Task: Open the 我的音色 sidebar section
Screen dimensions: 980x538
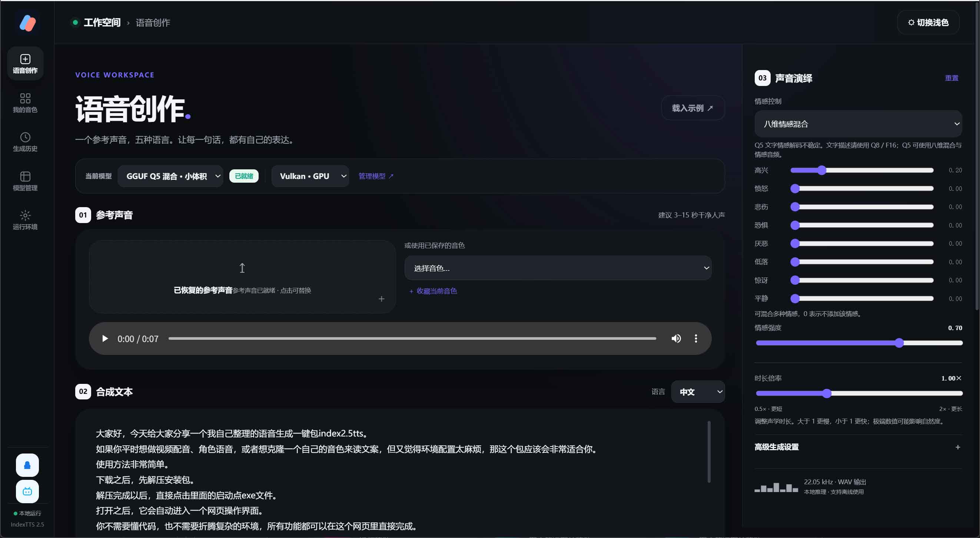Action: point(25,103)
